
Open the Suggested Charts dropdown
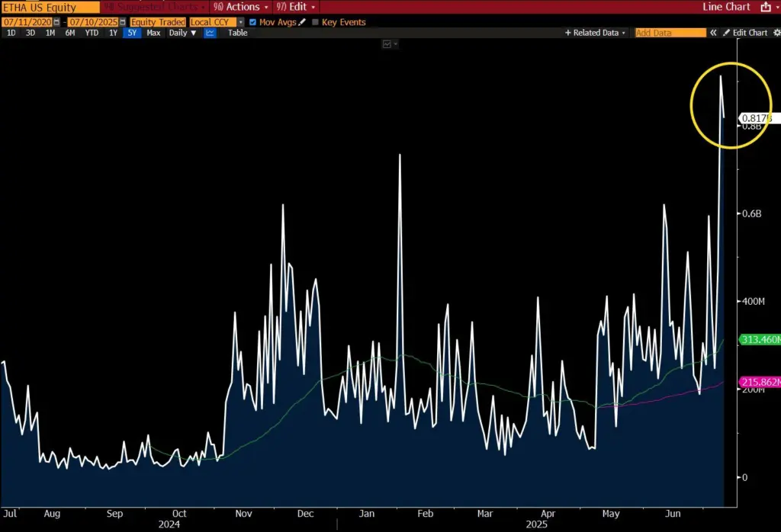pos(156,7)
